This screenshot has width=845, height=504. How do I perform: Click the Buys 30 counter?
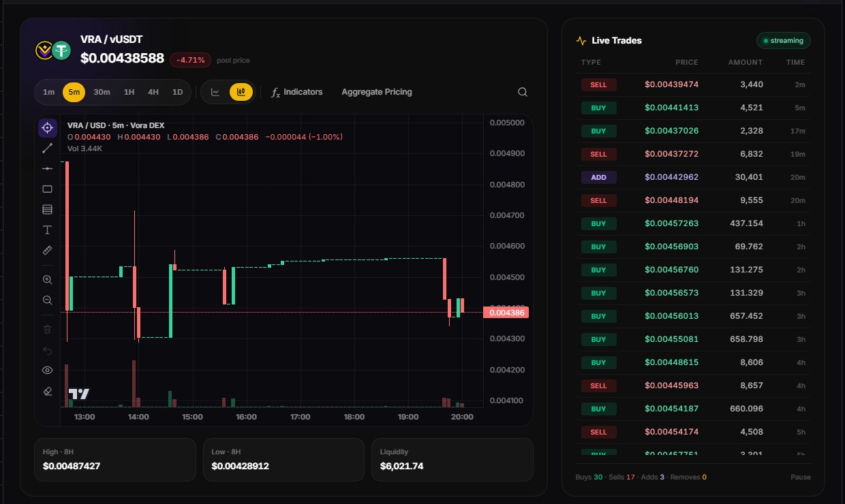tap(589, 477)
